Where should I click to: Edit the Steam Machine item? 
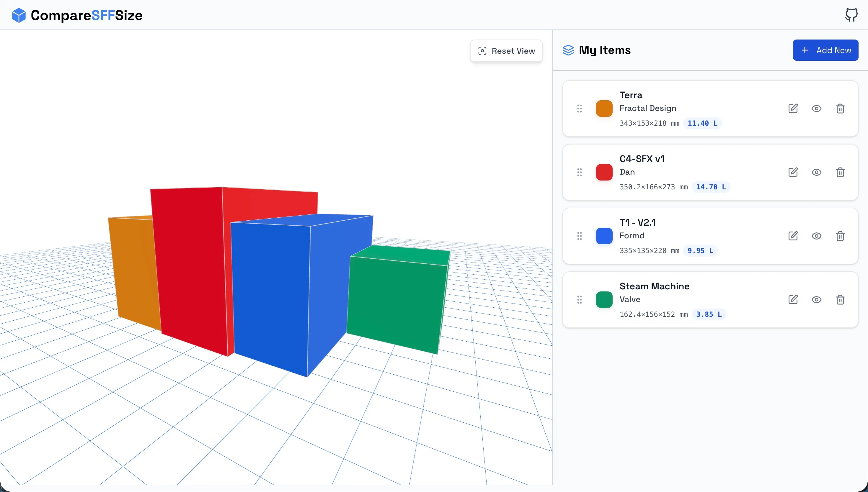[x=793, y=300]
